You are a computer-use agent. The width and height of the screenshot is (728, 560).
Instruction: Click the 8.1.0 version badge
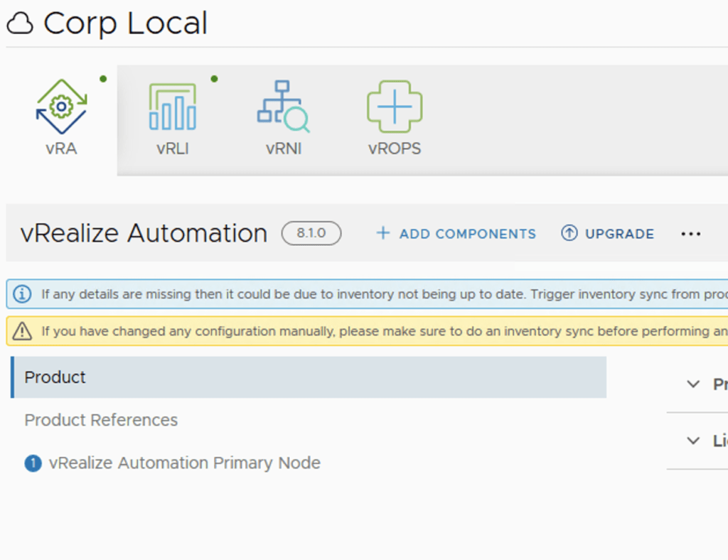(x=311, y=233)
